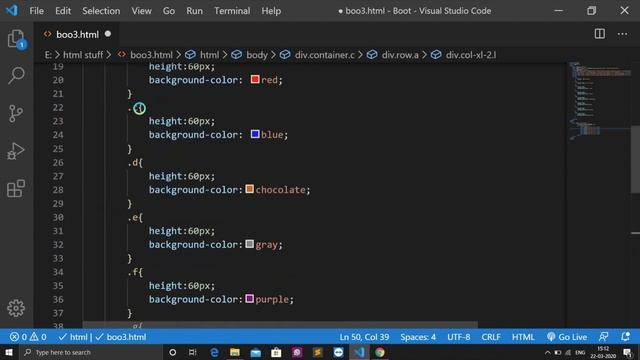Open the div.col-xl-2.l breadcrumb

tap(471, 55)
